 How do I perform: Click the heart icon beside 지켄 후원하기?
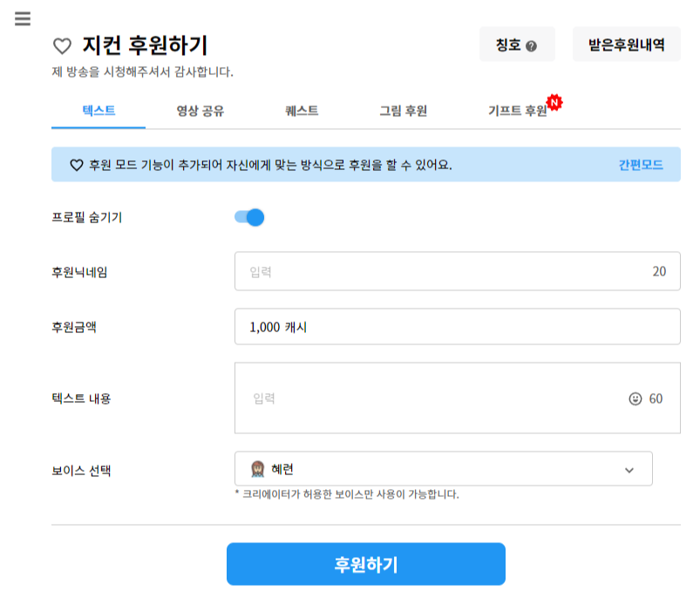click(62, 46)
